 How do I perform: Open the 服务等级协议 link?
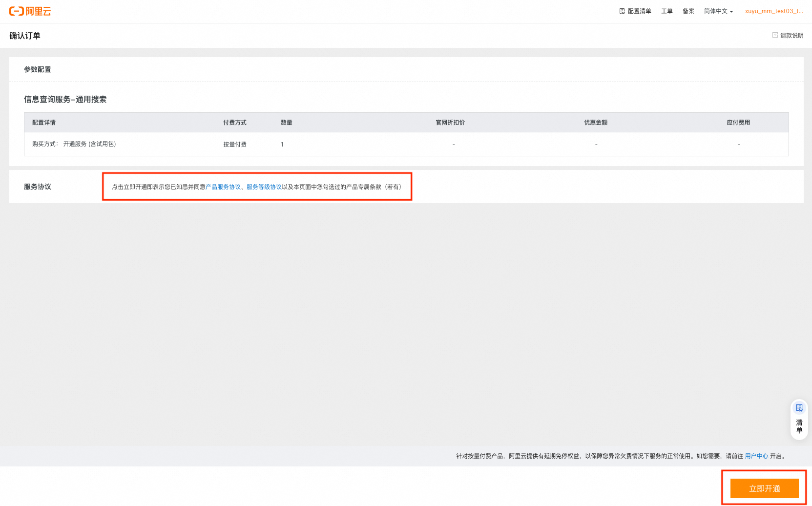(x=264, y=187)
